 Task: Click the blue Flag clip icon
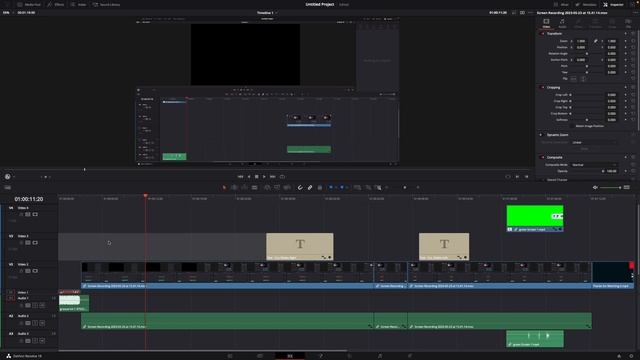click(x=331, y=187)
